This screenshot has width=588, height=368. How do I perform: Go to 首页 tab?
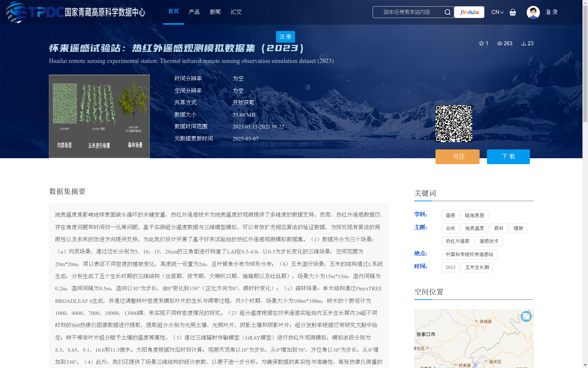click(173, 11)
